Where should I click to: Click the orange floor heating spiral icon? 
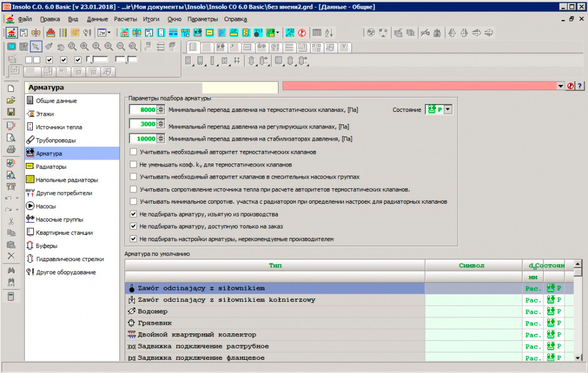(x=75, y=33)
